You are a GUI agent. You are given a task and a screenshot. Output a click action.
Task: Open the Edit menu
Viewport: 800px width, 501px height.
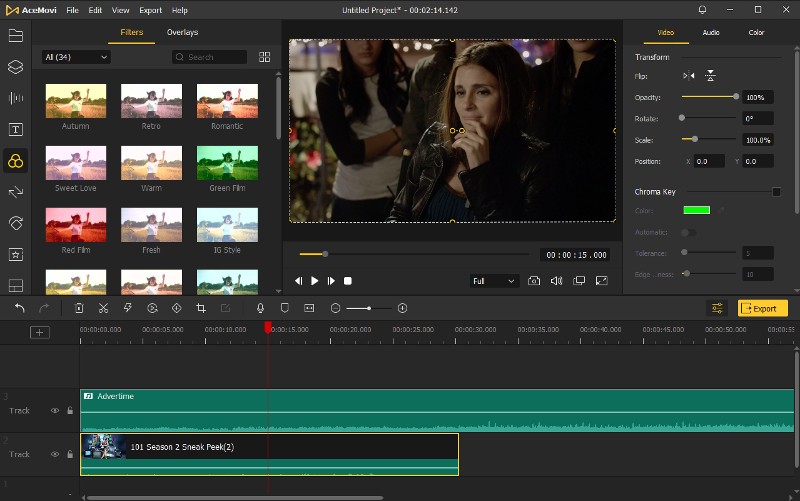click(x=95, y=10)
